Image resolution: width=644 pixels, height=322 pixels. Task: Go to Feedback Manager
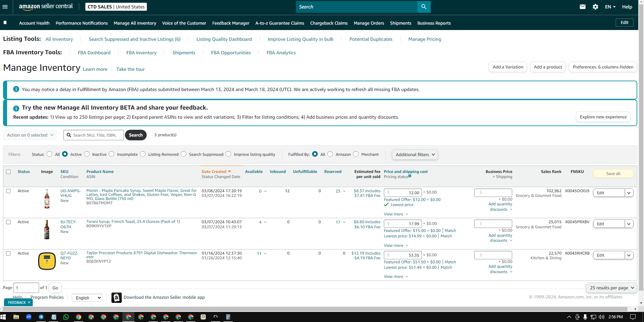click(231, 23)
